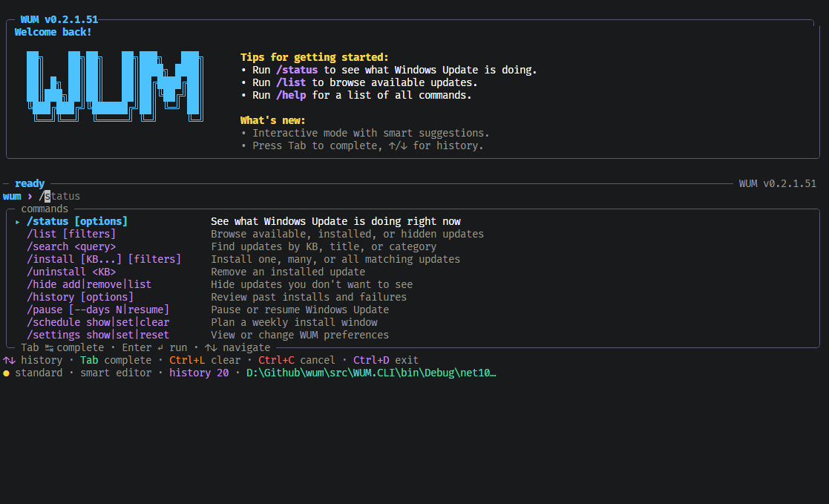Click the Tab complete hint in footer

(x=116, y=360)
